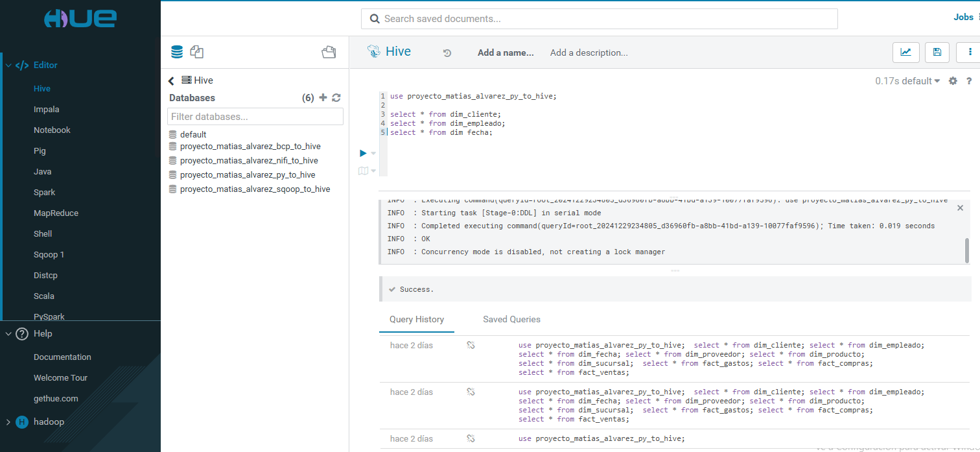Click status icon of first history row
The height and width of the screenshot is (452, 980).
471,346
